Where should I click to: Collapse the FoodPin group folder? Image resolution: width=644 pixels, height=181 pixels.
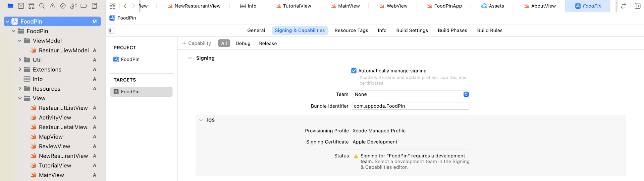click(13, 31)
